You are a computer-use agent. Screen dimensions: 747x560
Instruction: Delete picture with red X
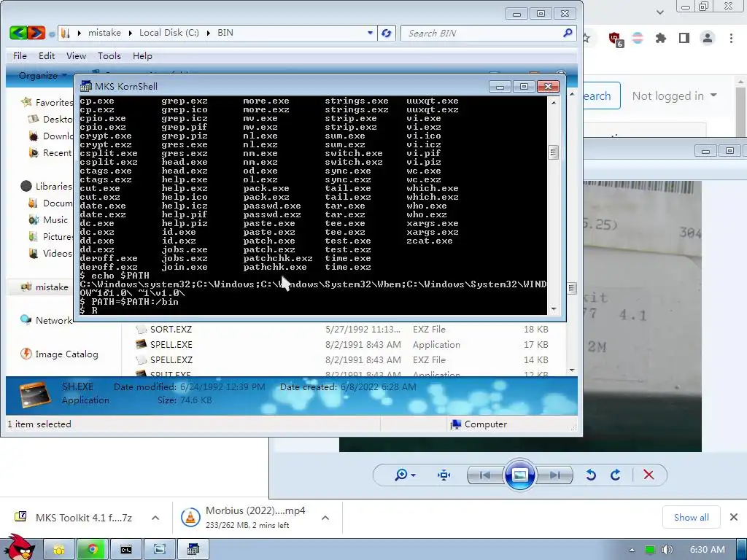click(x=649, y=475)
